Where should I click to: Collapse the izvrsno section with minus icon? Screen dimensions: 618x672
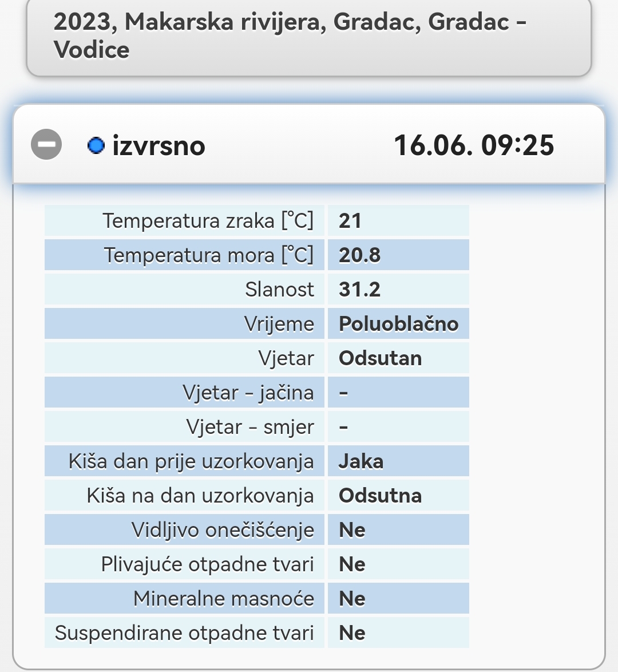[x=46, y=144]
